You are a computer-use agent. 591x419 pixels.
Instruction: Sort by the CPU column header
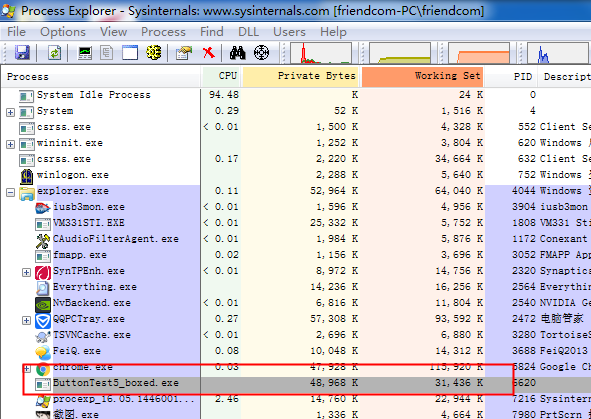(221, 76)
